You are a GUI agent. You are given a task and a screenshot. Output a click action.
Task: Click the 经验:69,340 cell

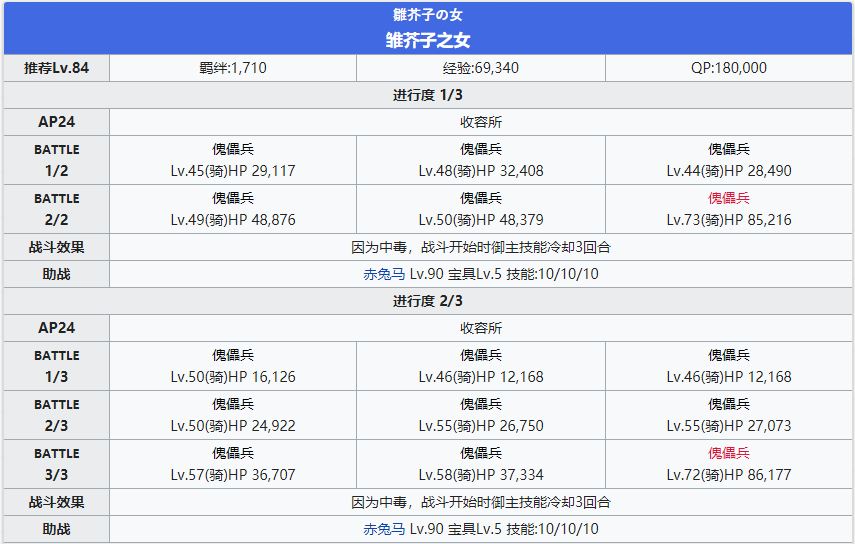click(481, 68)
